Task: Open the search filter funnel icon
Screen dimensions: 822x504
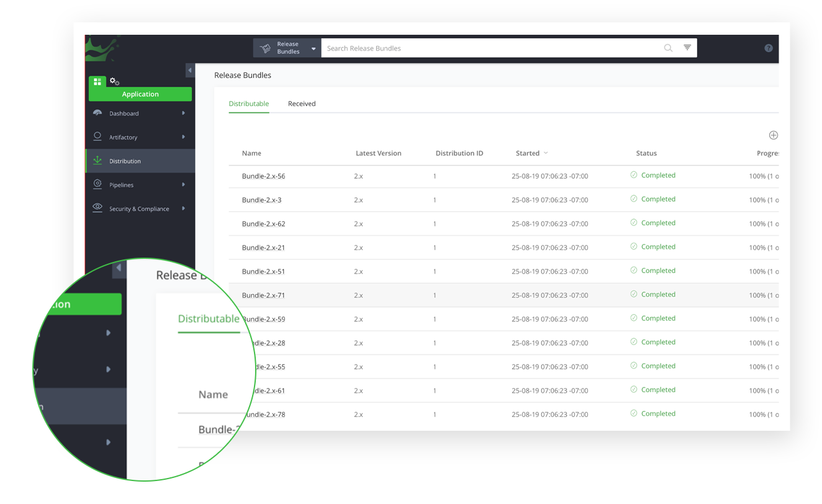Action: pyautogui.click(x=687, y=48)
